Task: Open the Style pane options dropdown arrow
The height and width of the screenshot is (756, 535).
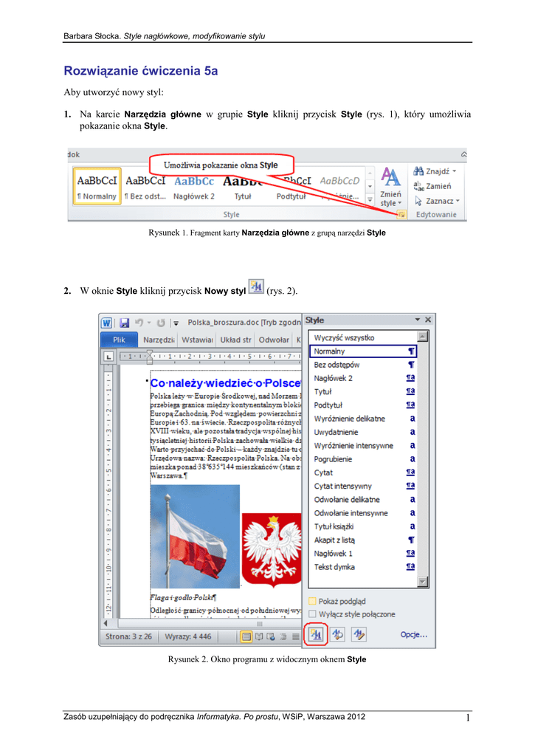Action: [x=418, y=320]
